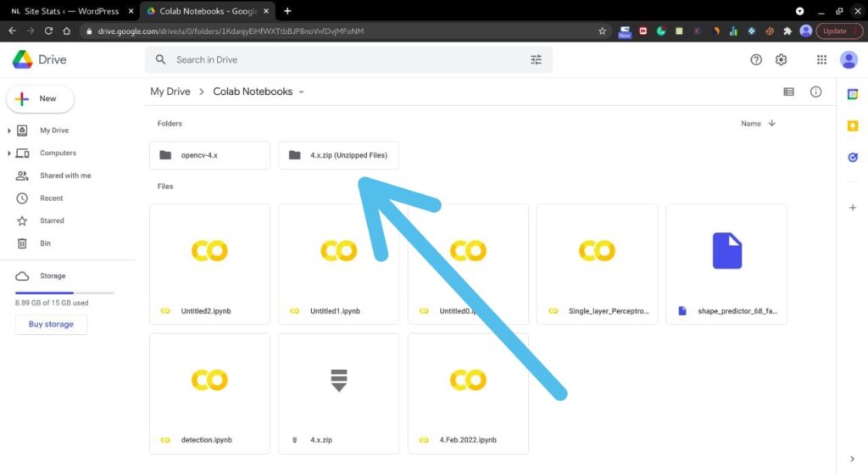Hide the side panel chevron
Viewport: 868px width, 474px height.
[852, 459]
